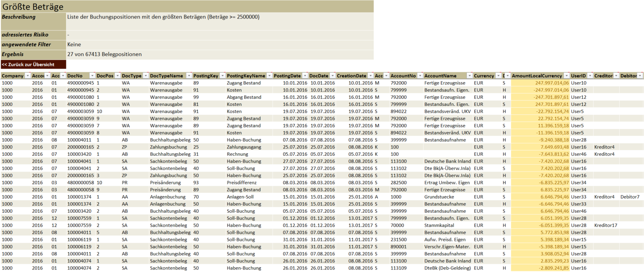Open the DocPos filter dropdown
This screenshot has height=272, width=644.
tap(118, 76)
